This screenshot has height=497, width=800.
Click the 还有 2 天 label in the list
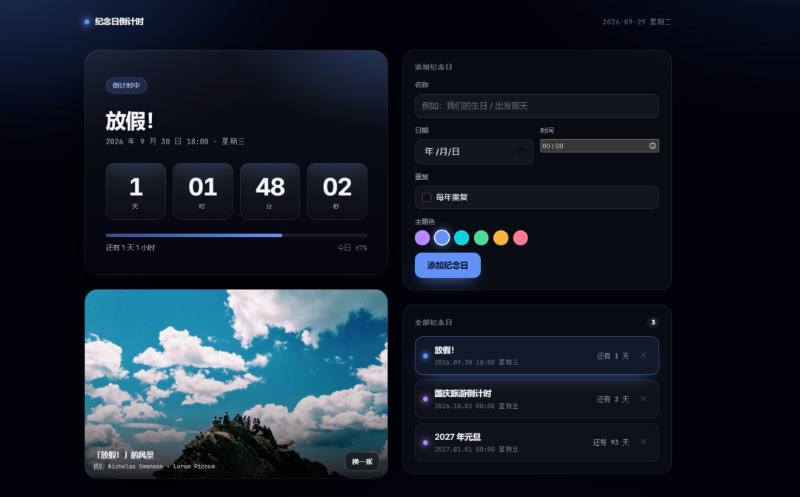613,399
